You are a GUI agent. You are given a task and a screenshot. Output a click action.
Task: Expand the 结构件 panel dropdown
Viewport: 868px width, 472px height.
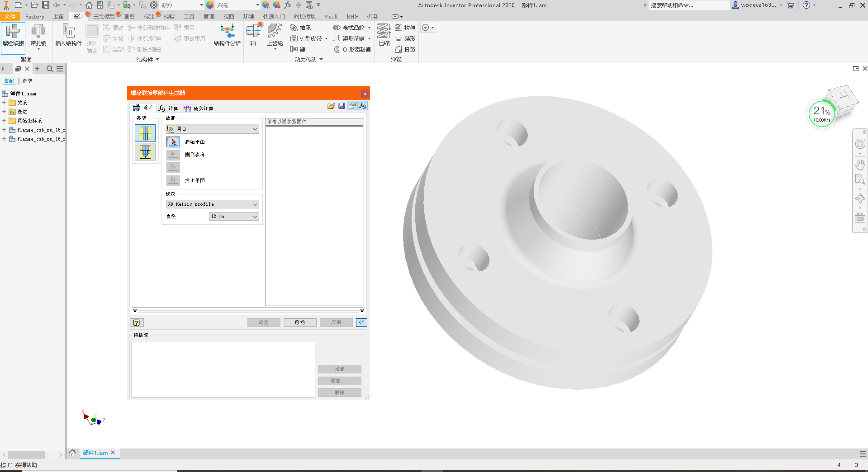click(x=148, y=59)
